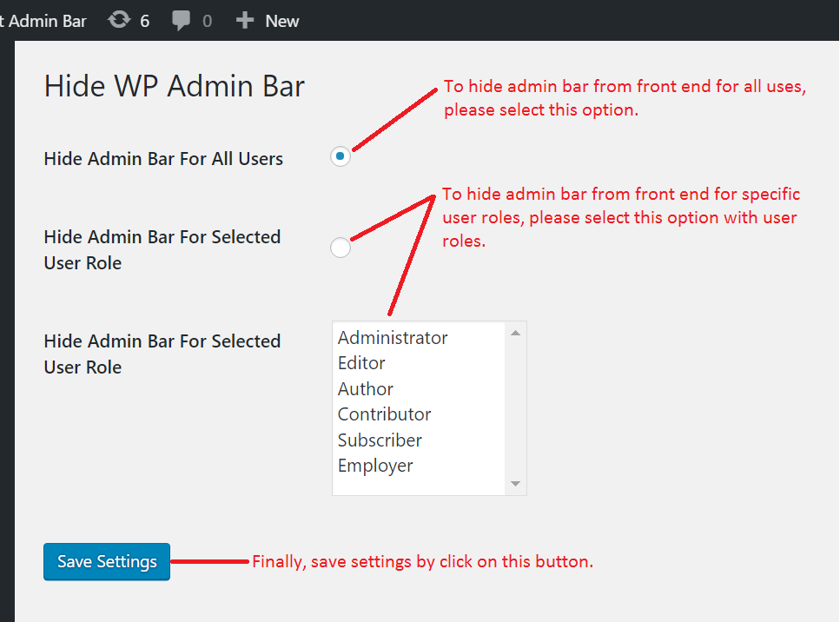Choose Administrator in the role list
The image size is (840, 622).
[x=392, y=338]
